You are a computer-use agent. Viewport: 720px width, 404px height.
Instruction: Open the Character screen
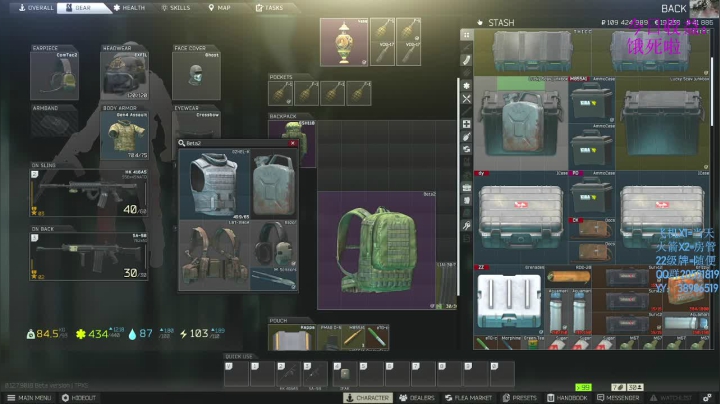368,398
